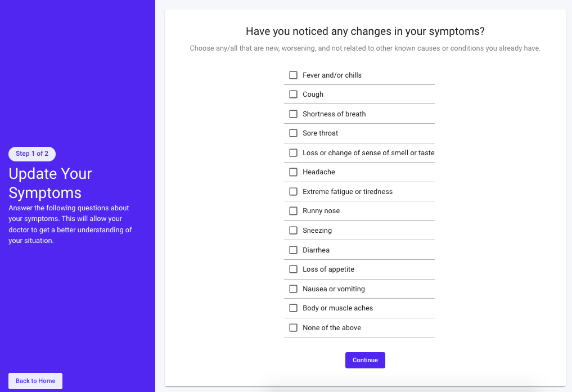Click the Headache label text
The height and width of the screenshot is (392, 572).
(319, 172)
